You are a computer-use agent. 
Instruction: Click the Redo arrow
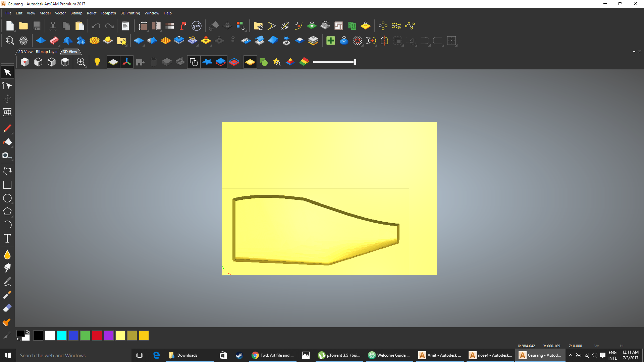[x=109, y=26]
